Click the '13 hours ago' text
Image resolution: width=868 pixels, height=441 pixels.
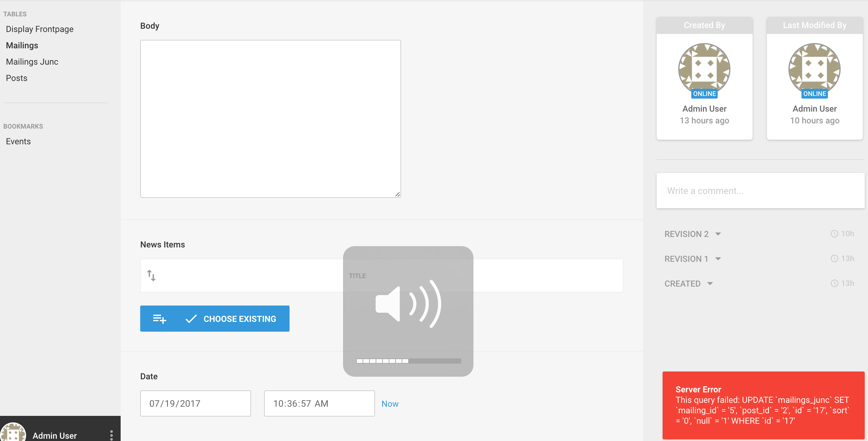point(704,120)
